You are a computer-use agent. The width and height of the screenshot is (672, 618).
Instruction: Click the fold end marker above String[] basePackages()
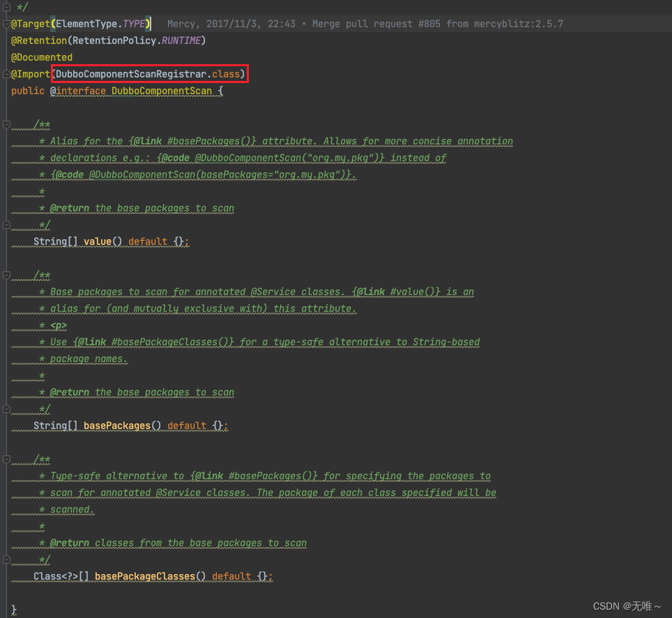[6, 409]
